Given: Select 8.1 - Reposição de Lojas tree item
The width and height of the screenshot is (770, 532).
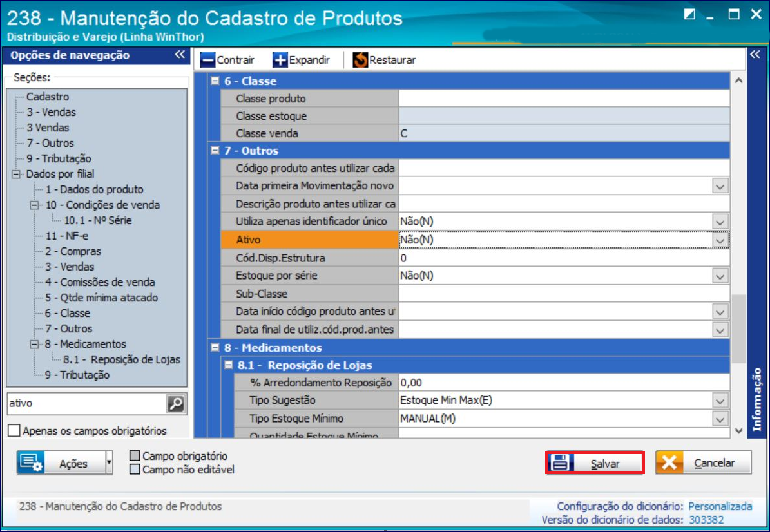Looking at the screenshot, I should point(121,360).
